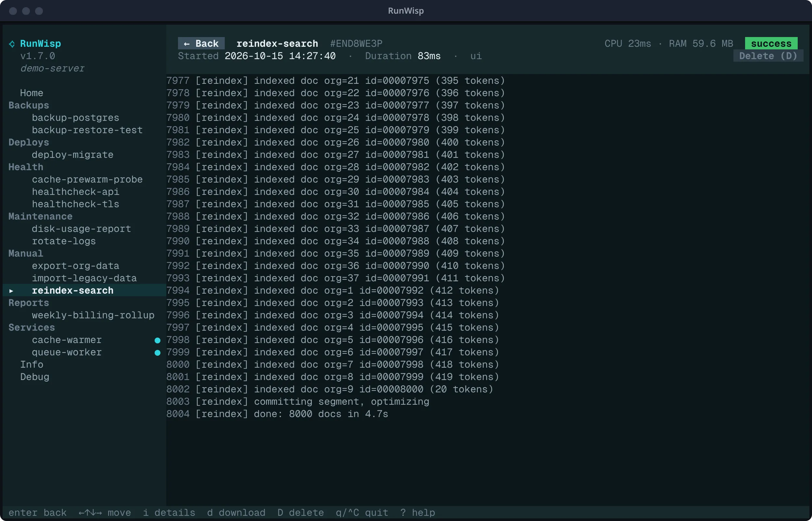Select the backup-postgres job

click(75, 118)
